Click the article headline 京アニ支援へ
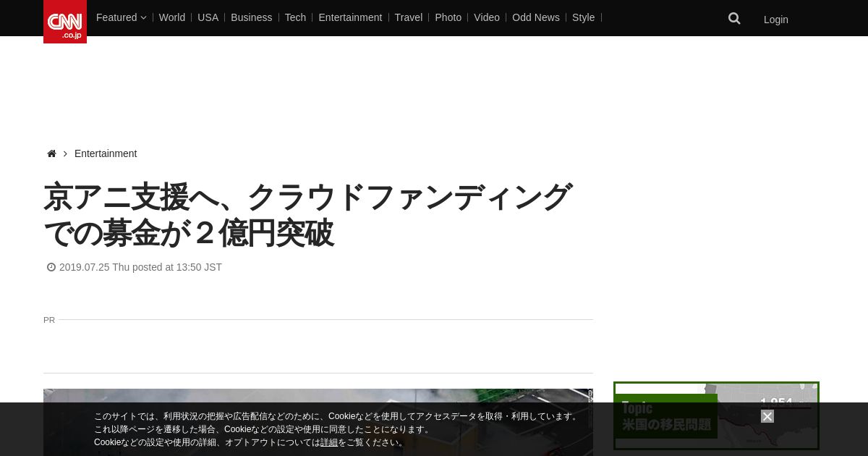This screenshot has width=868, height=456. pyautogui.click(x=307, y=215)
